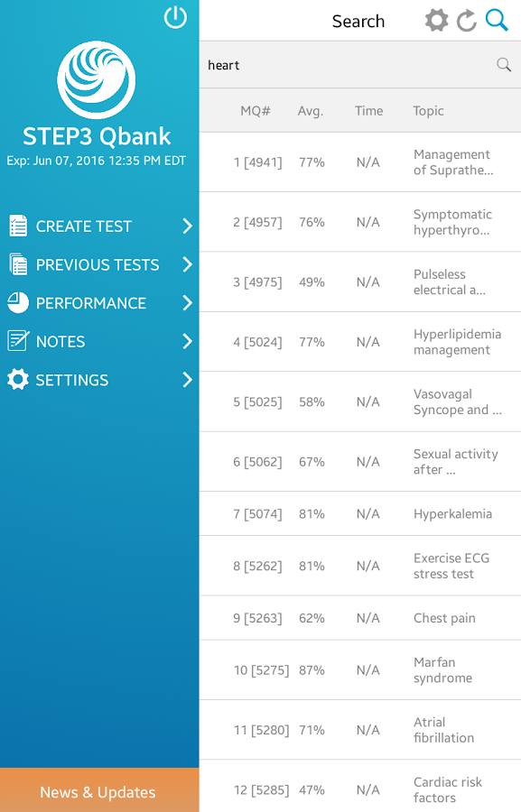The image size is (521, 812).
Task: Open the NOTES menu item
Action: (99, 341)
